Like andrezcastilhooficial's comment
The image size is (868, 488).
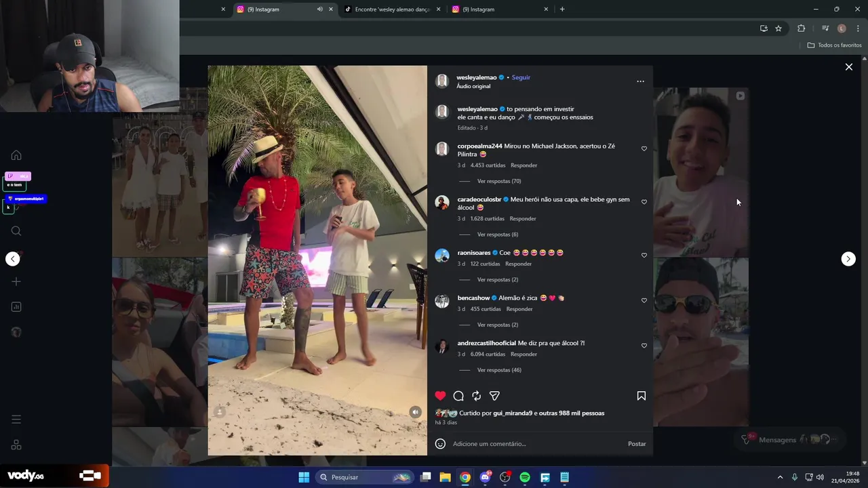point(644,346)
